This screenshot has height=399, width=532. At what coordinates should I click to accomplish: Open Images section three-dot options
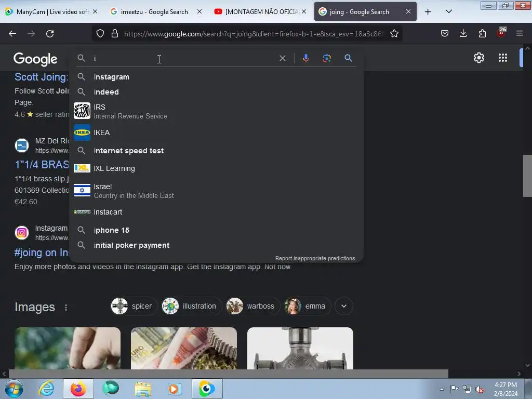(66, 308)
